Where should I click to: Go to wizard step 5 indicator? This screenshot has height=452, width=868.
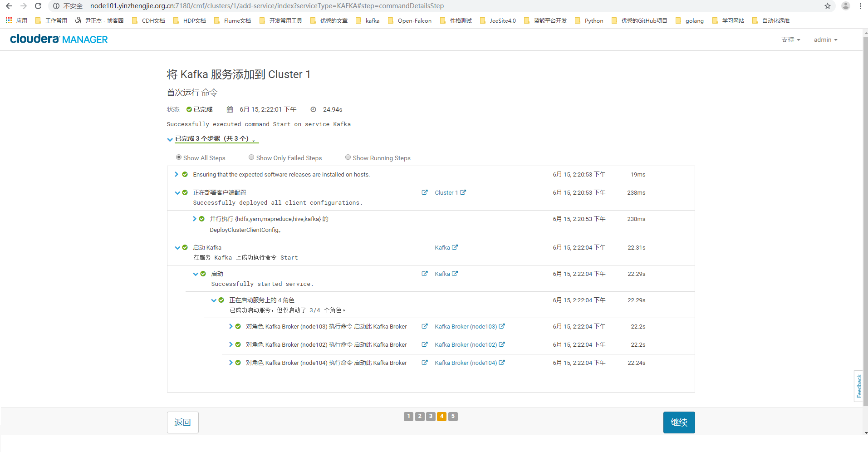[x=453, y=416]
